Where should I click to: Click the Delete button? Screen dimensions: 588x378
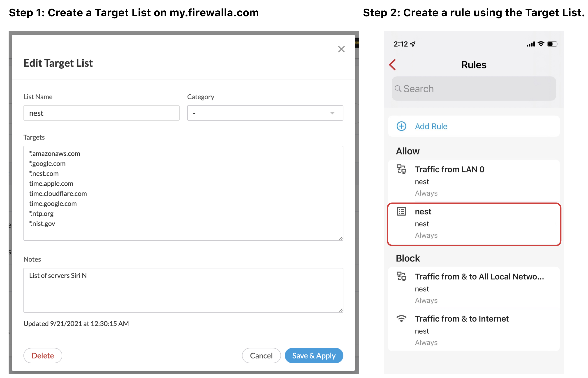click(x=43, y=355)
